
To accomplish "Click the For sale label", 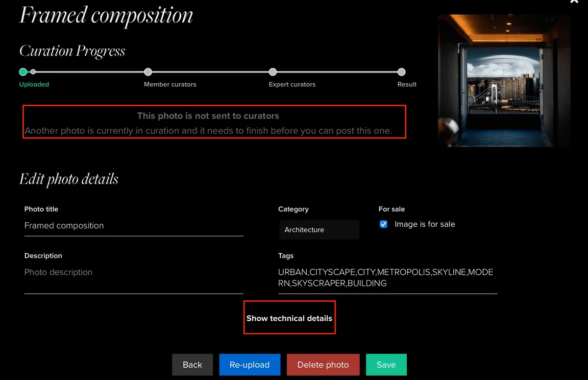I will [392, 209].
